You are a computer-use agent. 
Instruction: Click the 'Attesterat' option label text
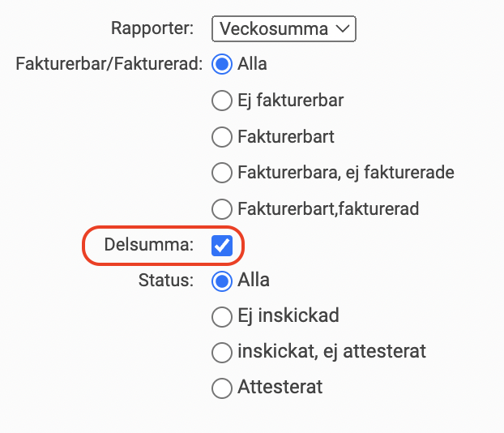coord(280,387)
